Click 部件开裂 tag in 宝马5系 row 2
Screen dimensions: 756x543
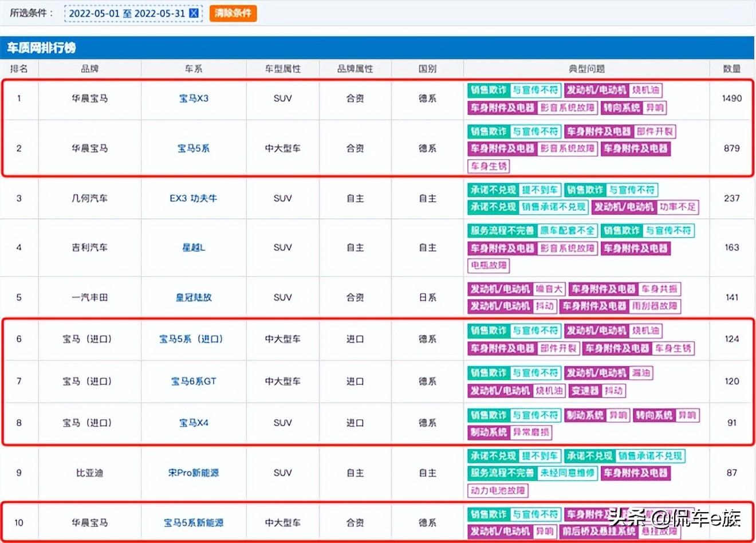pos(655,131)
